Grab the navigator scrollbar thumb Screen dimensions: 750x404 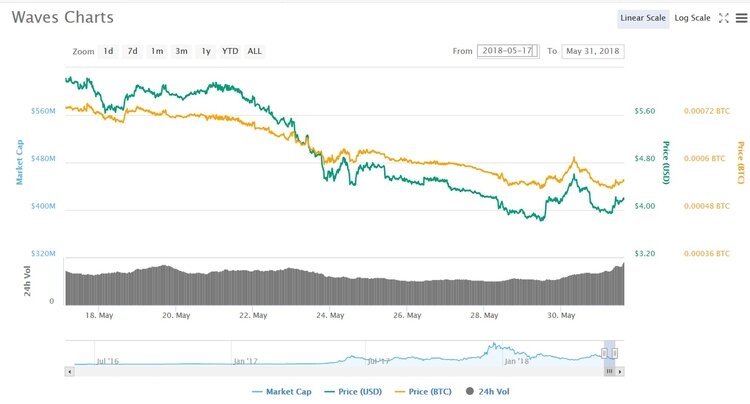[609, 371]
